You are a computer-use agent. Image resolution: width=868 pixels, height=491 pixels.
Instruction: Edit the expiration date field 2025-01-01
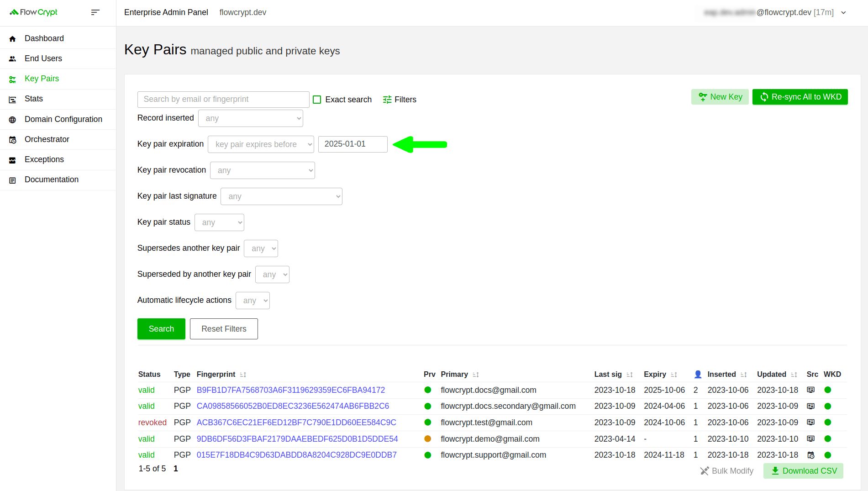pos(353,144)
